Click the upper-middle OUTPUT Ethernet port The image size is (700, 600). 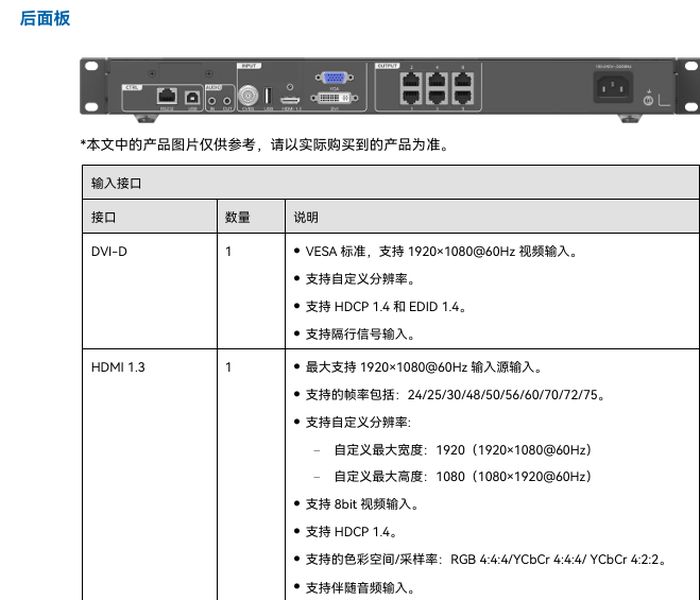(437, 81)
